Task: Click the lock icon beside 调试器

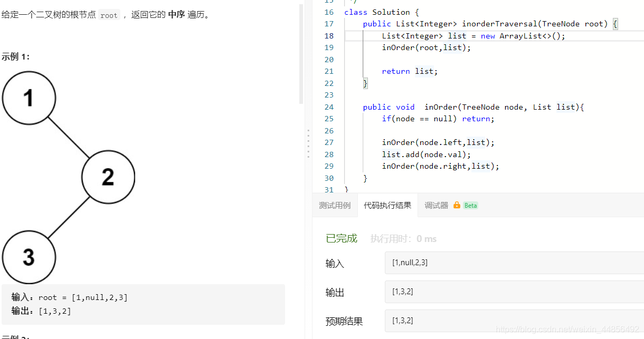Action: point(457,205)
